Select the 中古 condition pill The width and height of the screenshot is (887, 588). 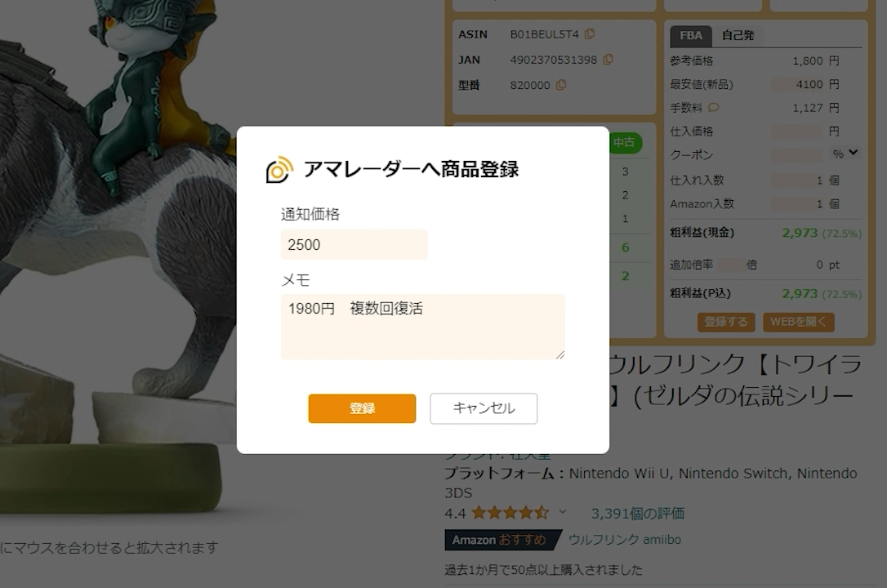[625, 142]
